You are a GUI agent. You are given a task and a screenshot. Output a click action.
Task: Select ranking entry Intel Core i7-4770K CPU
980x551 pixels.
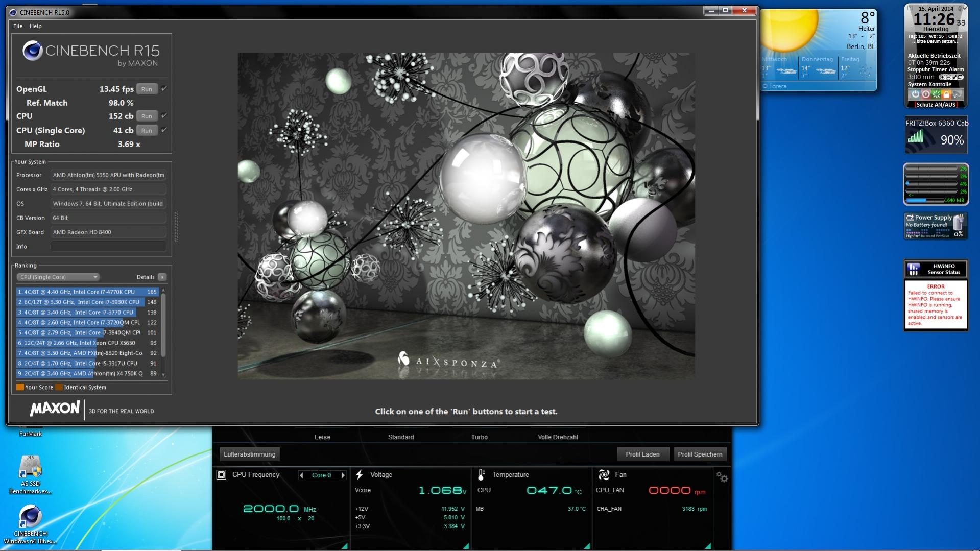coord(87,292)
